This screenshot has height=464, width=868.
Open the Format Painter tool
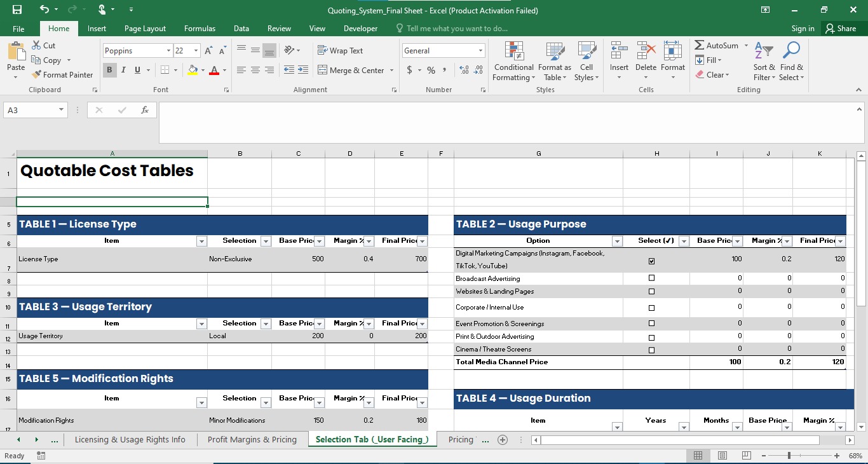pos(62,74)
